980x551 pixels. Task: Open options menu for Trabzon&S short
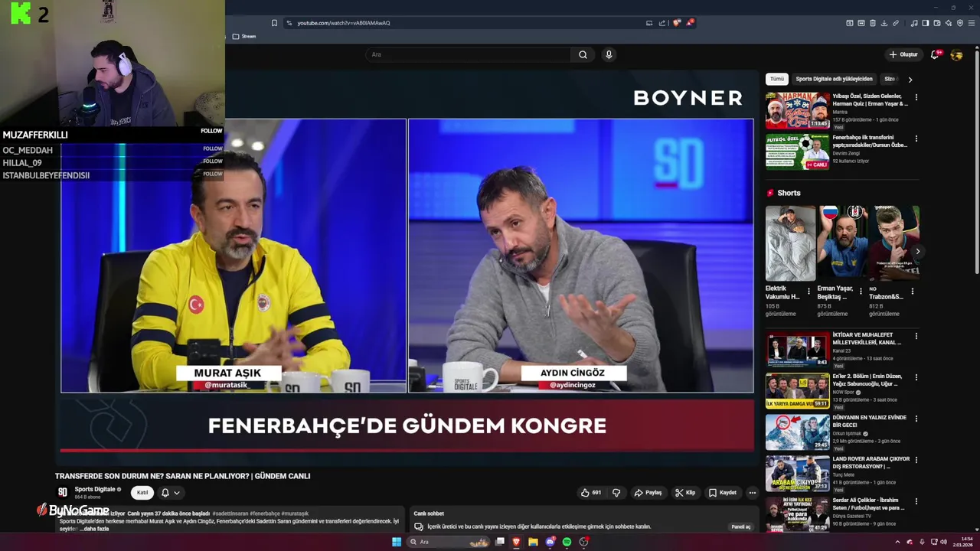pos(912,291)
